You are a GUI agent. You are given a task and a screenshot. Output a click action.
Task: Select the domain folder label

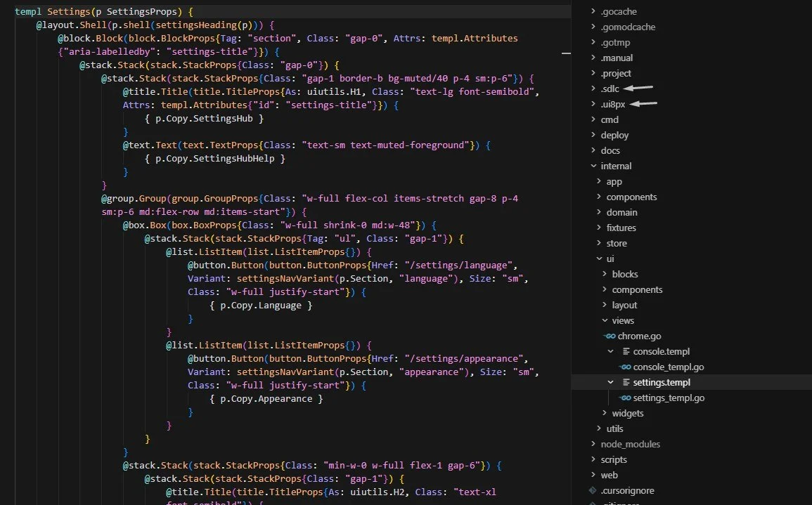[622, 213]
